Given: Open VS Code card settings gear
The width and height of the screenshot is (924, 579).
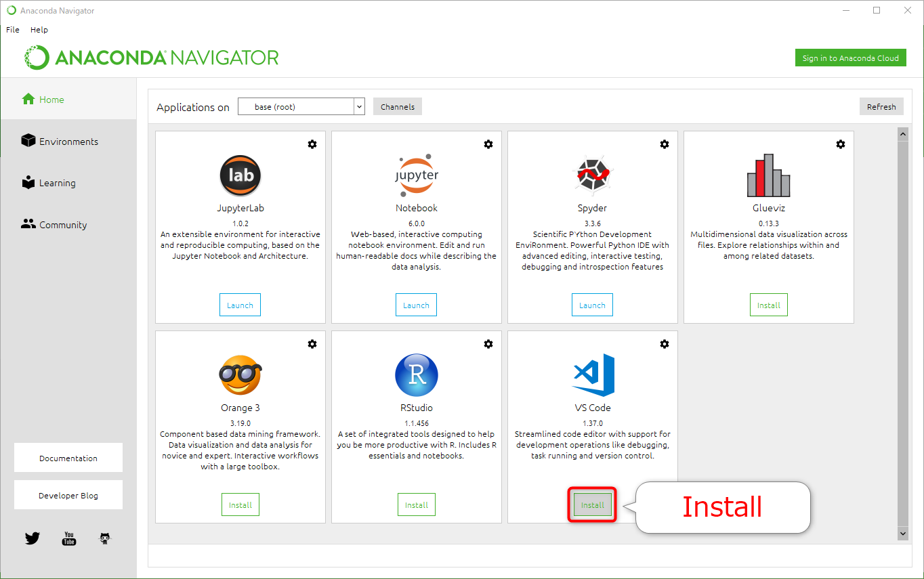Looking at the screenshot, I should (665, 344).
